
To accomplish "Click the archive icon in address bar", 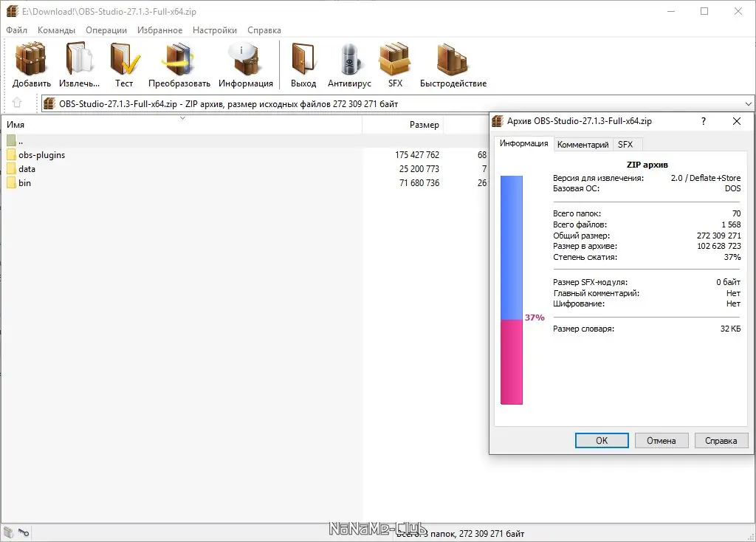I will [49, 103].
